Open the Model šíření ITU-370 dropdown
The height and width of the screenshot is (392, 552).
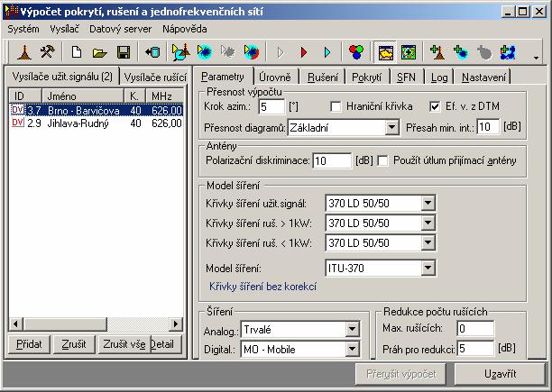point(428,269)
